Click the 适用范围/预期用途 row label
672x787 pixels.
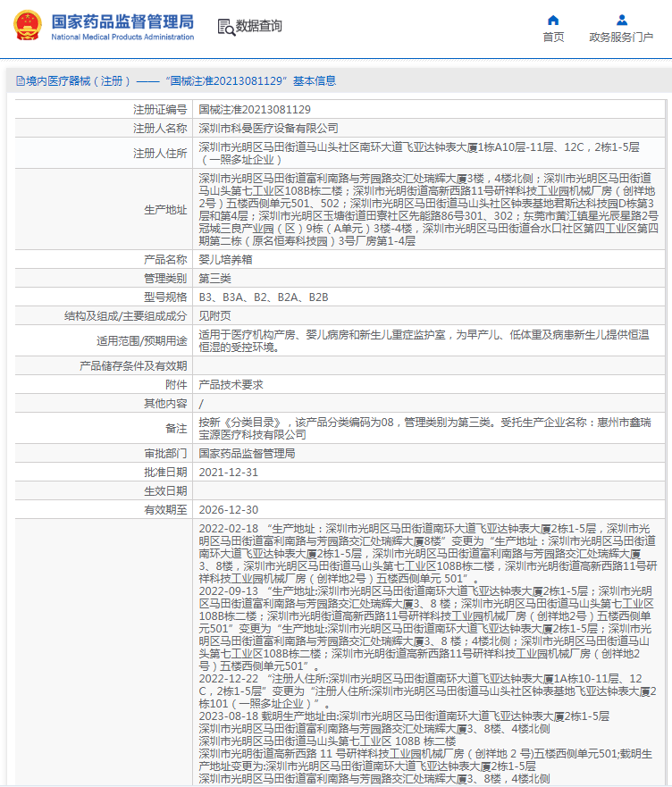tap(141, 341)
